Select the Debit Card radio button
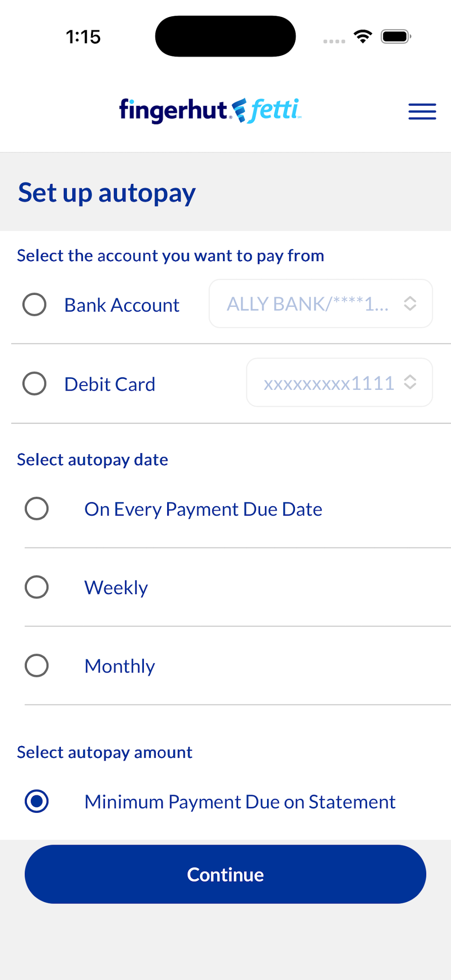Image resolution: width=451 pixels, height=980 pixels. (34, 384)
